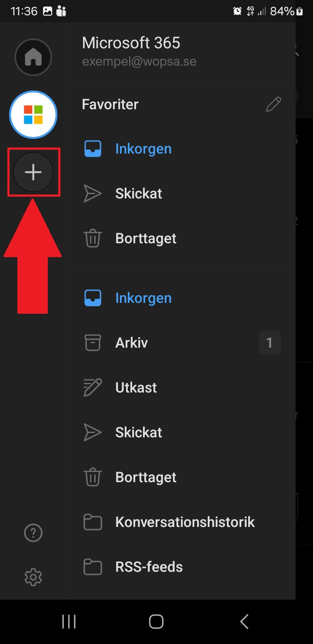Tap the home icon in the sidebar

[x=33, y=57]
